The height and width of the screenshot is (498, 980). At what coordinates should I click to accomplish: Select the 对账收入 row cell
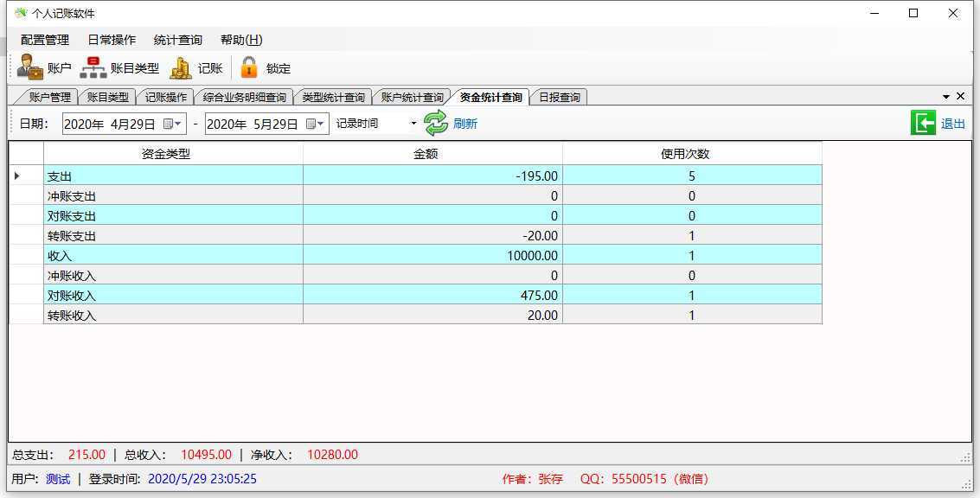[x=173, y=295]
